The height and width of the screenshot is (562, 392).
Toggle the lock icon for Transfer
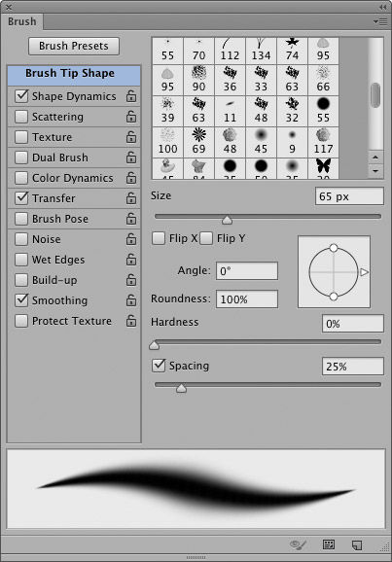point(131,197)
